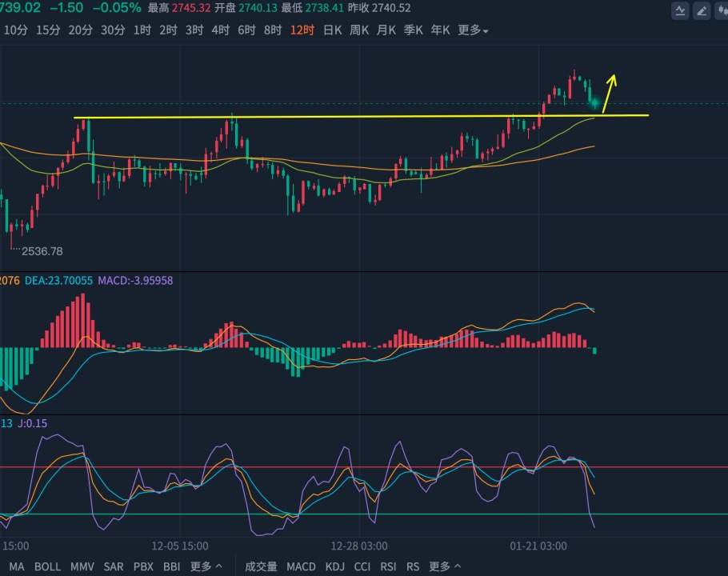Screen dimensions: 728x576
Task: Turn on the PBX indicator
Action: pyautogui.click(x=143, y=566)
